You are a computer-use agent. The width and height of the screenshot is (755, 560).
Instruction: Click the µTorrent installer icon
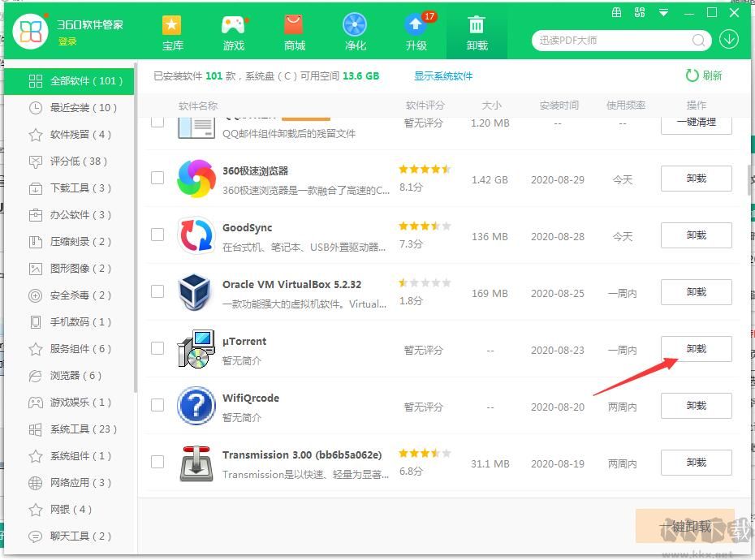click(x=196, y=349)
